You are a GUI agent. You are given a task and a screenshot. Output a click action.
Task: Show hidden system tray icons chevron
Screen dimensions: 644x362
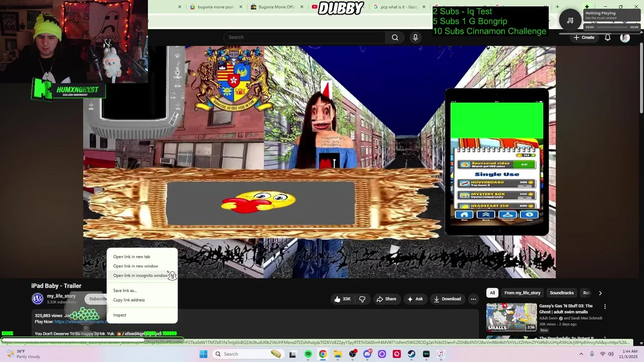tap(581, 354)
